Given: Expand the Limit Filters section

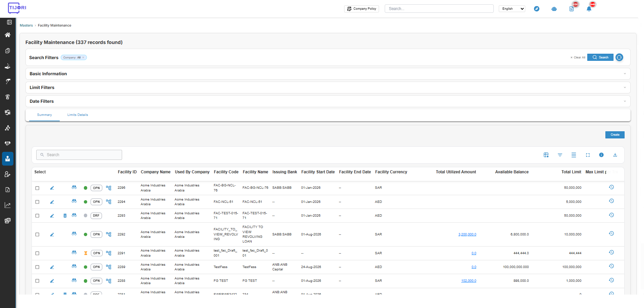Looking at the screenshot, I should (328, 88).
